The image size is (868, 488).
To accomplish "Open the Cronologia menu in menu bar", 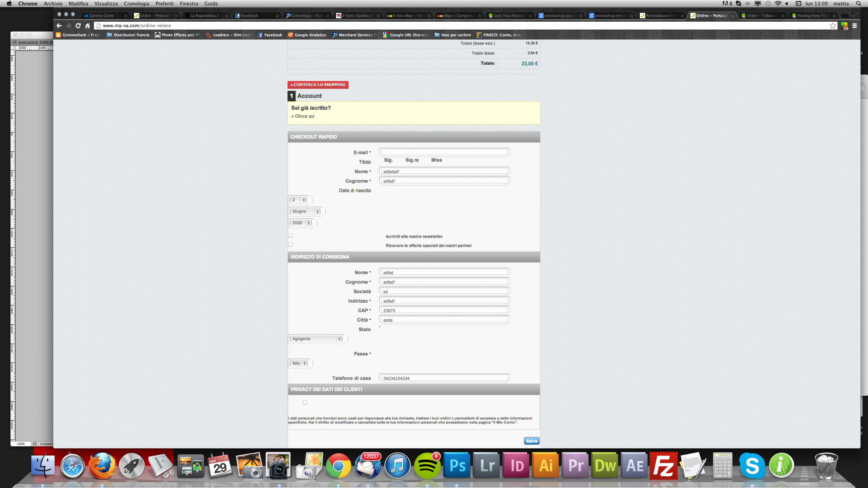I will (x=136, y=4).
